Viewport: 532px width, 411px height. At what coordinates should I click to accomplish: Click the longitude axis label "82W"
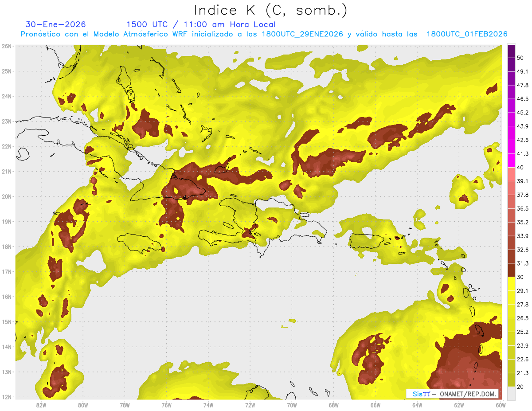click(x=41, y=405)
